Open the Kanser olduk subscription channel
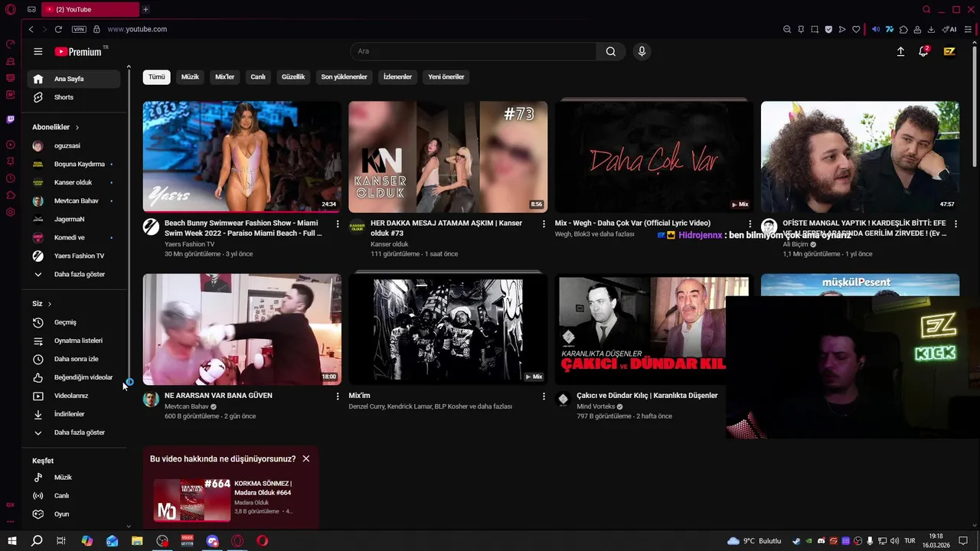Image resolution: width=980 pixels, height=551 pixels. (x=73, y=182)
